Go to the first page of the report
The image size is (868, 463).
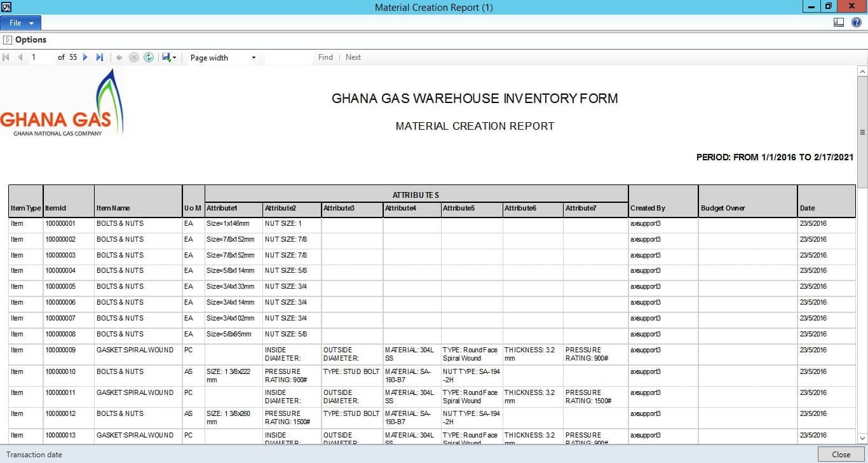click(x=6, y=57)
